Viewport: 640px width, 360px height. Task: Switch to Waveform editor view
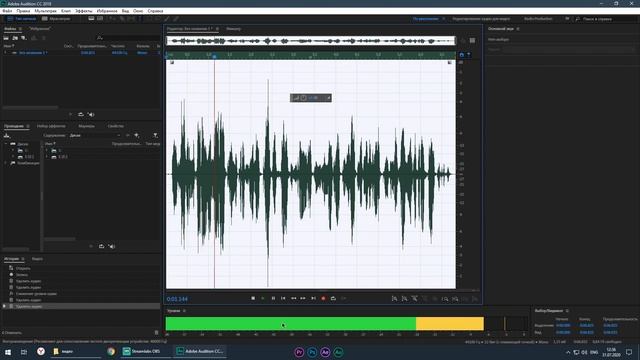point(21,19)
